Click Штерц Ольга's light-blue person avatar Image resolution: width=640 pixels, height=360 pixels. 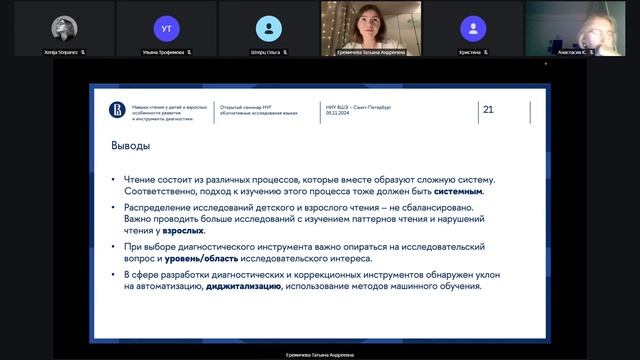coord(269,29)
